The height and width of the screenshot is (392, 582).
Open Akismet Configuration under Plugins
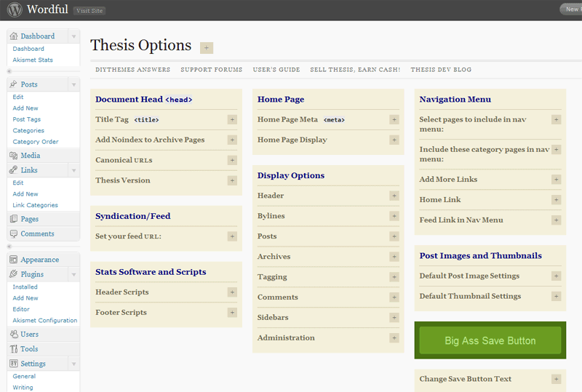click(44, 320)
